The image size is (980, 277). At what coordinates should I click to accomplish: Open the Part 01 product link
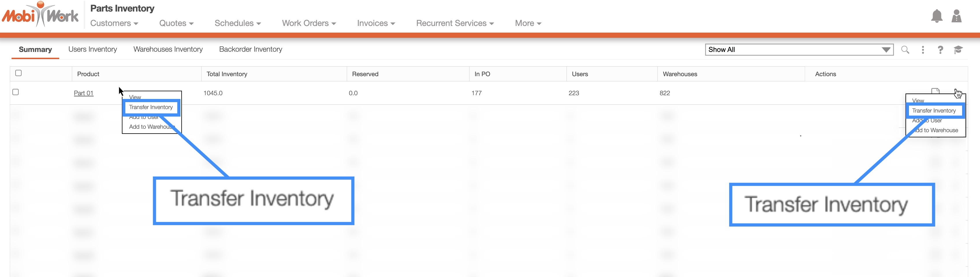click(x=83, y=93)
